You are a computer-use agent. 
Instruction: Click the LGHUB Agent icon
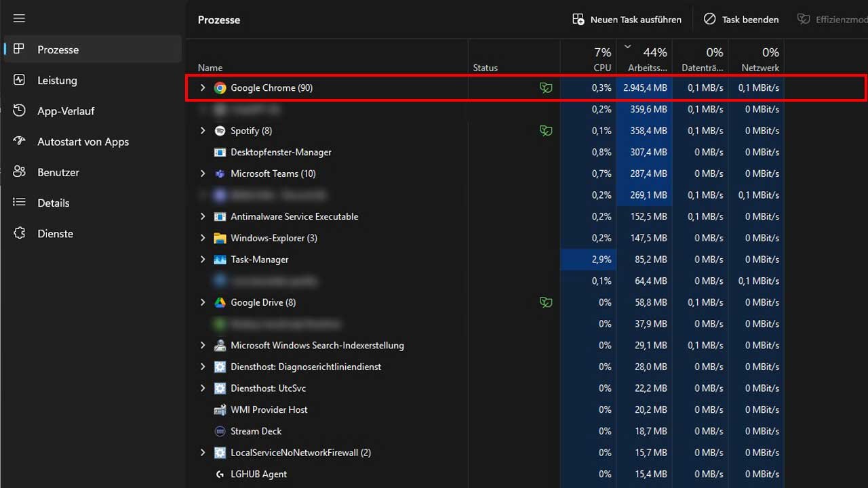(x=220, y=474)
